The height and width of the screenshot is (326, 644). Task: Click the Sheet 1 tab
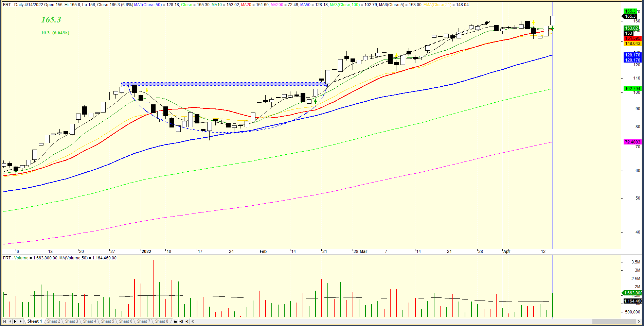pyautogui.click(x=35, y=321)
